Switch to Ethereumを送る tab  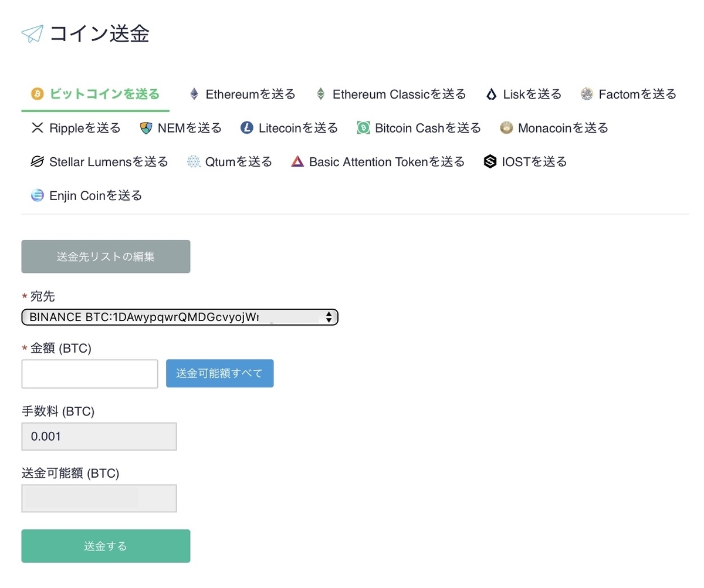click(243, 94)
